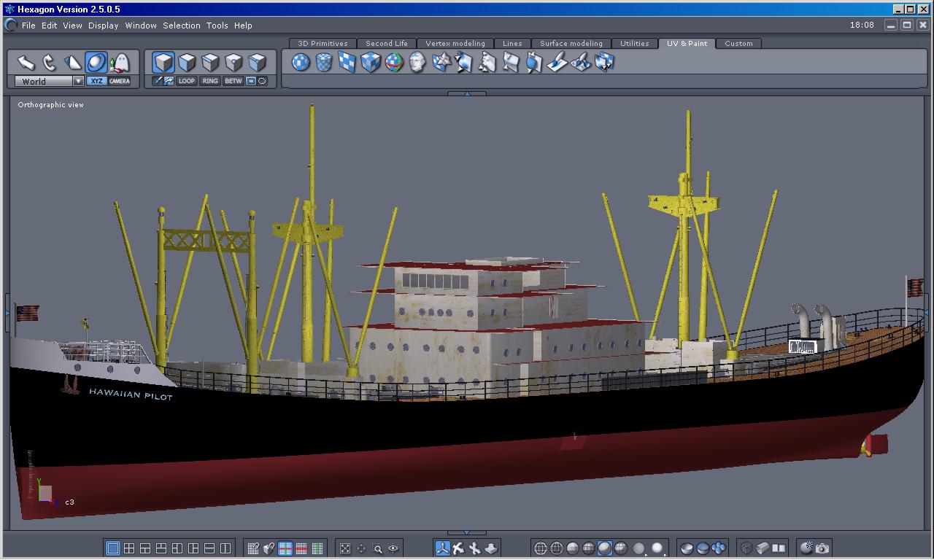Select the checkered globe with colored rings
The height and width of the screenshot is (560, 934).
(x=394, y=62)
